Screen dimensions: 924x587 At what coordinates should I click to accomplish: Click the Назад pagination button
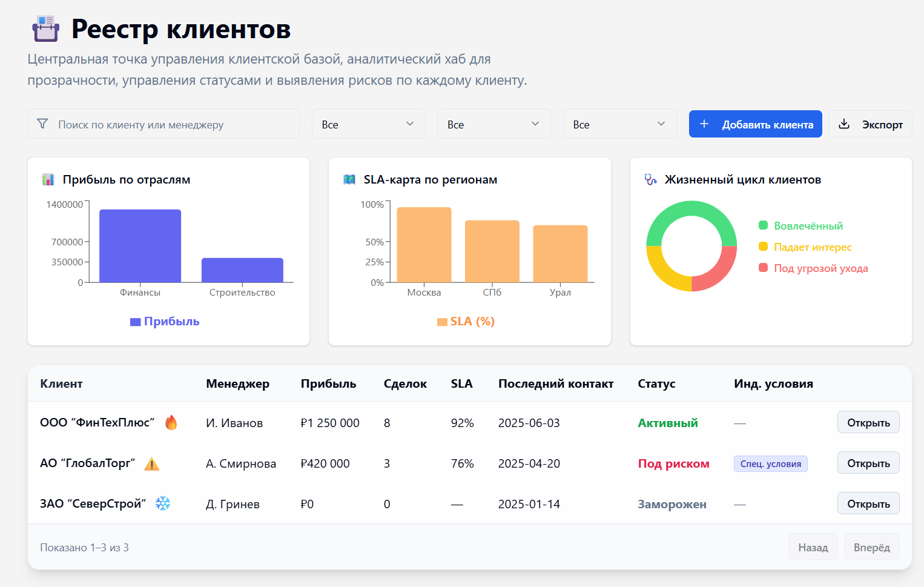(x=813, y=547)
